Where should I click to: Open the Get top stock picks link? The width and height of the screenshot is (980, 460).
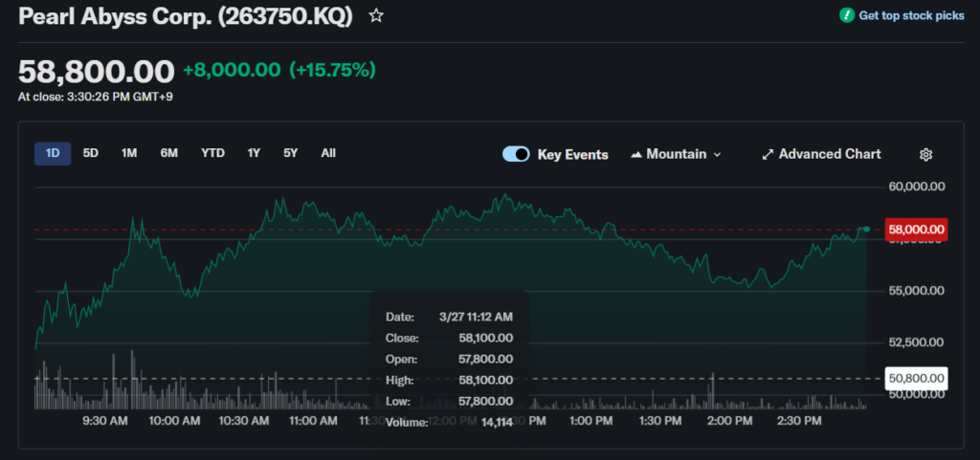(911, 15)
